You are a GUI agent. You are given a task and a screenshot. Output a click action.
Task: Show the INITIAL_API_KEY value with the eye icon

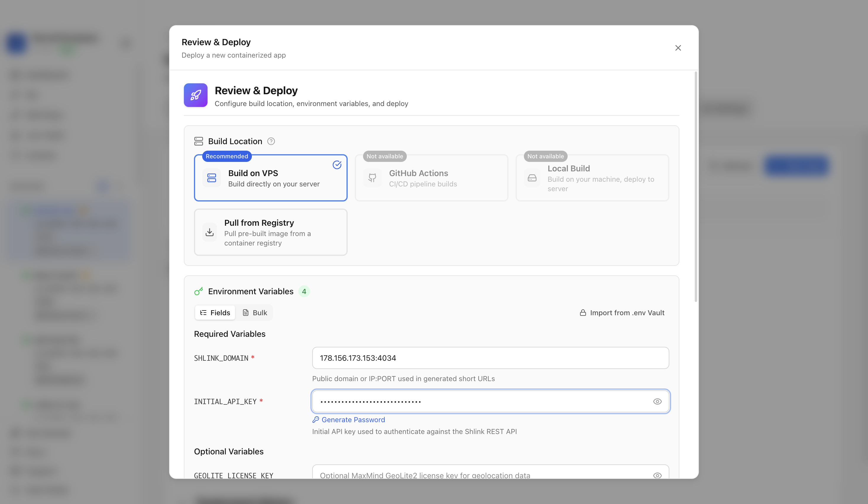(x=657, y=401)
